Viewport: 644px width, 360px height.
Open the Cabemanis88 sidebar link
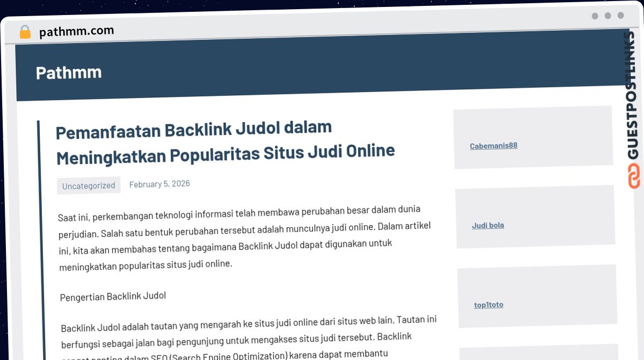coord(493,146)
